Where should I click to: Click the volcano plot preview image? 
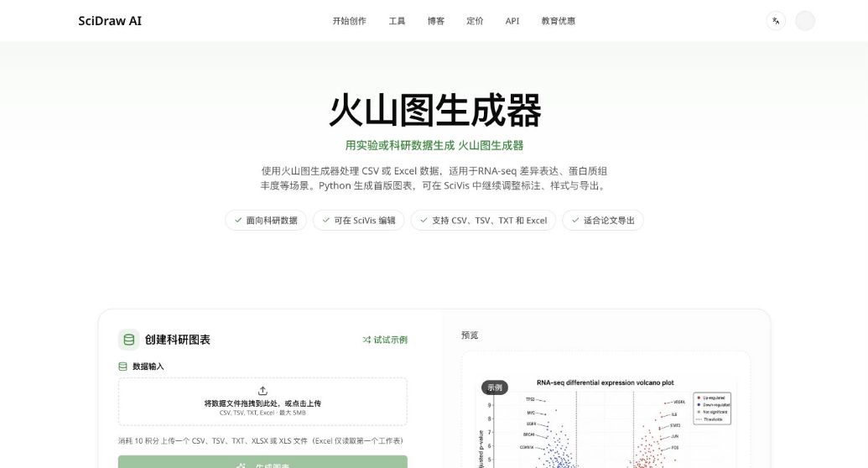coord(606,422)
